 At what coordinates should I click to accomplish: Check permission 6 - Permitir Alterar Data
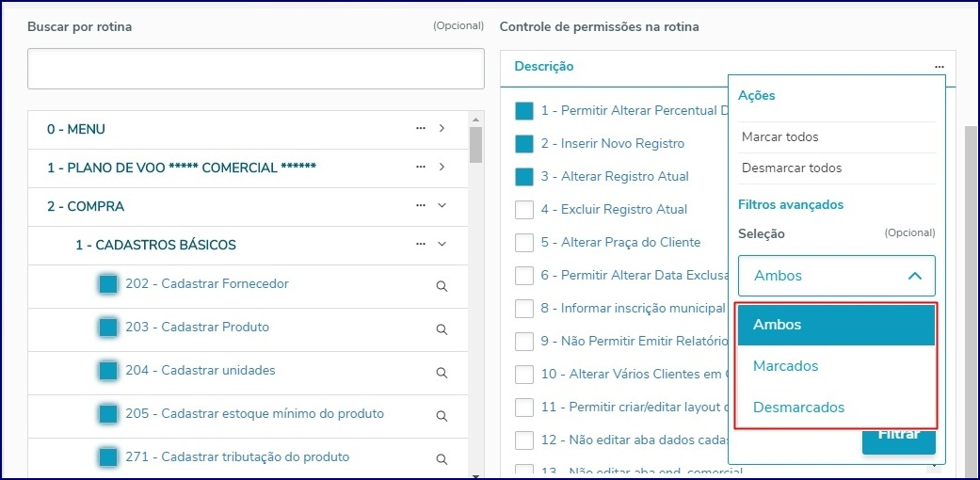tap(523, 275)
